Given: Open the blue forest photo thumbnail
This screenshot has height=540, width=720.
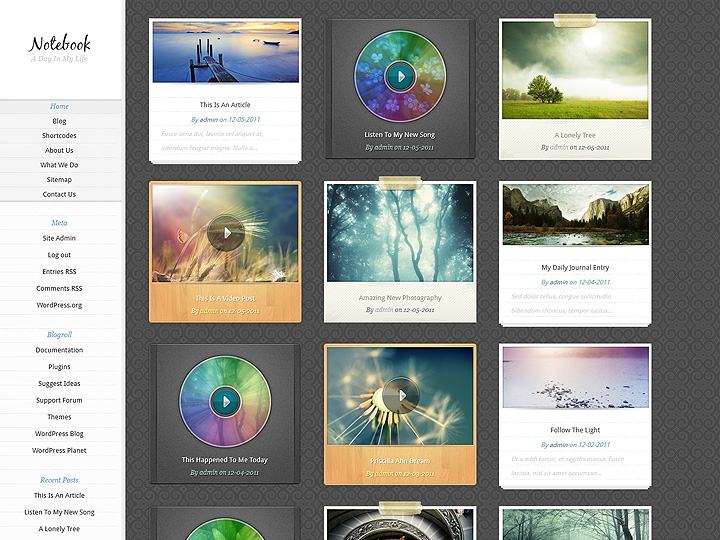Looking at the screenshot, I should pos(400,233).
